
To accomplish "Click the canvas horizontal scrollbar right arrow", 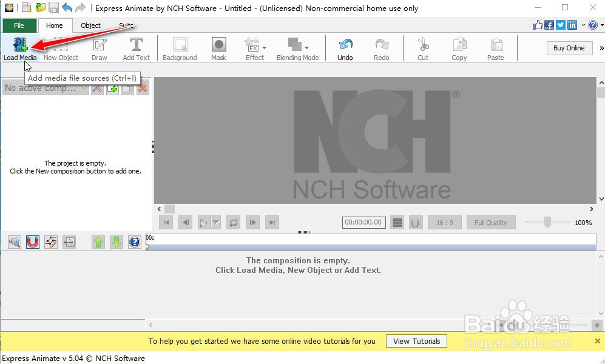I will click(x=592, y=209).
